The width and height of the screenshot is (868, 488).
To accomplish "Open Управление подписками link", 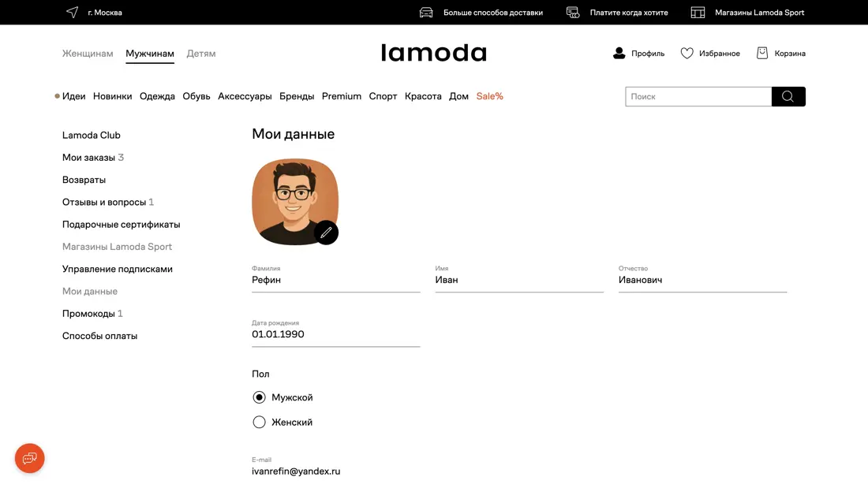I will pos(118,269).
